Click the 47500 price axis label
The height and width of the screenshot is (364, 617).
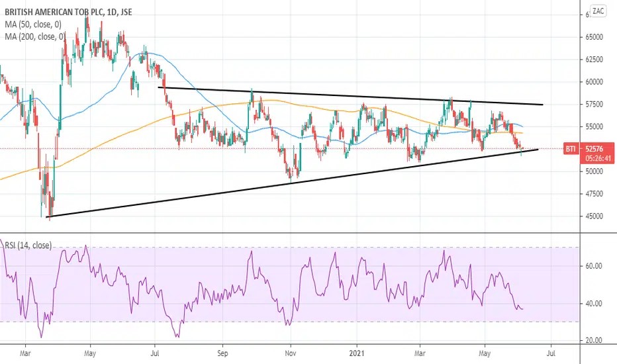coord(594,194)
